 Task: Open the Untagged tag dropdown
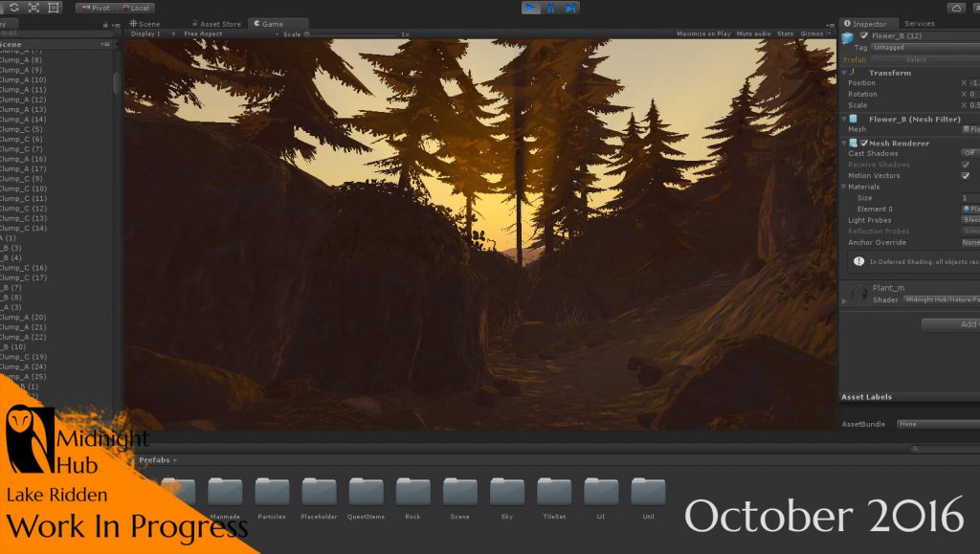(x=925, y=48)
